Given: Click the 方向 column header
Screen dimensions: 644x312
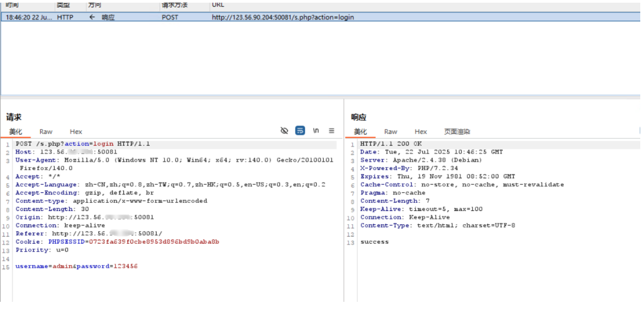Looking at the screenshot, I should 94,5.
